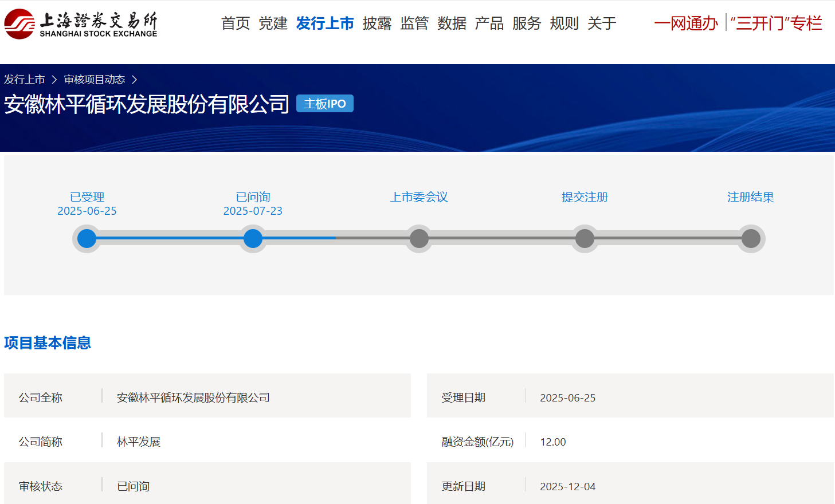Navigate to the 服务 menu
Screen dimensions: 835x504
coord(527,23)
